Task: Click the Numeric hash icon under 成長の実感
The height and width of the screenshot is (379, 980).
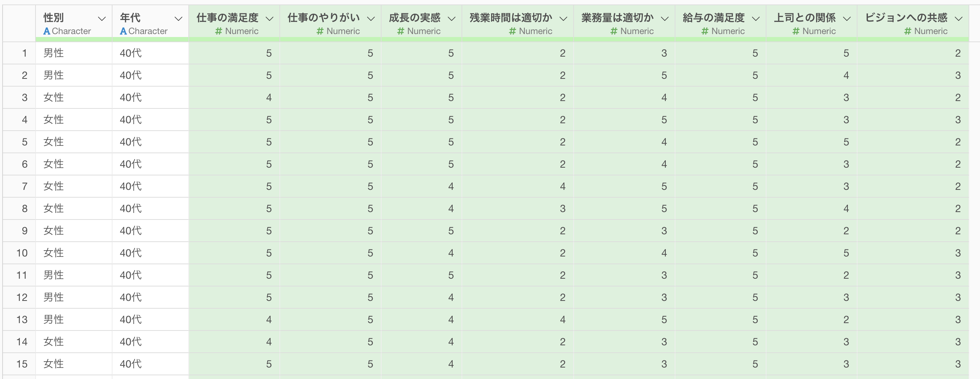Action: (400, 31)
